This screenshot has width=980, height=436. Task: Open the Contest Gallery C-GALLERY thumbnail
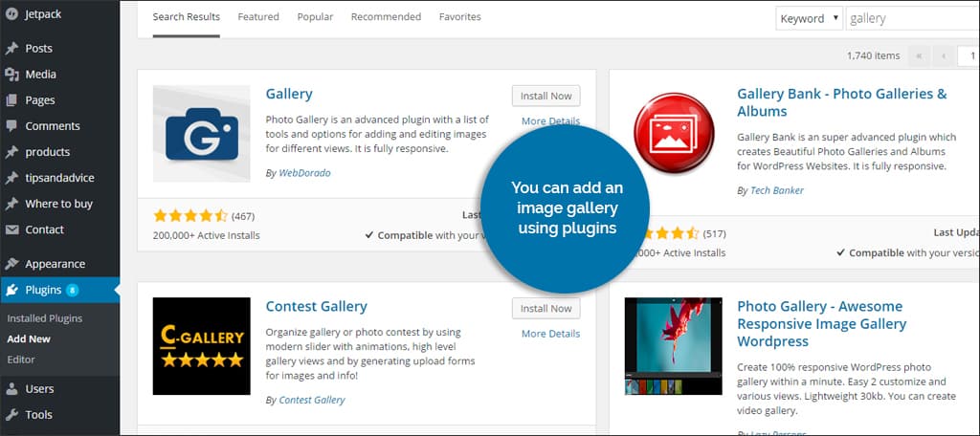201,346
